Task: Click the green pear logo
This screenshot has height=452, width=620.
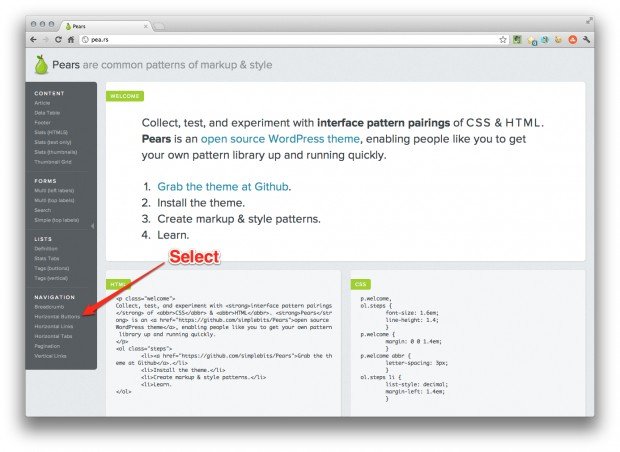Action: [41, 65]
